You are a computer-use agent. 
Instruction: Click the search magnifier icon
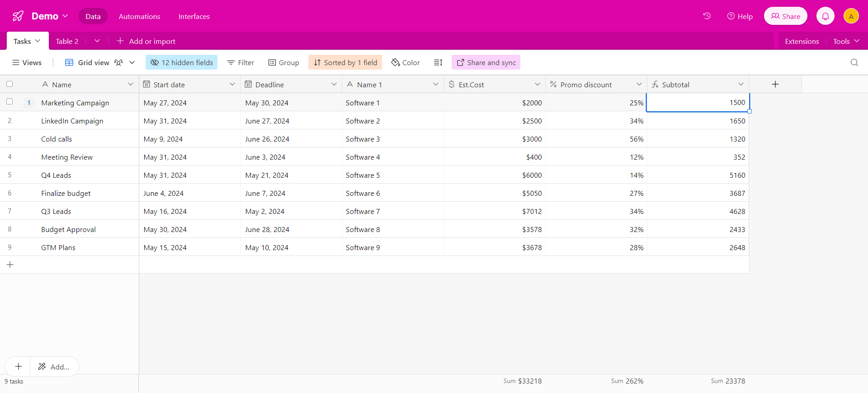point(854,62)
